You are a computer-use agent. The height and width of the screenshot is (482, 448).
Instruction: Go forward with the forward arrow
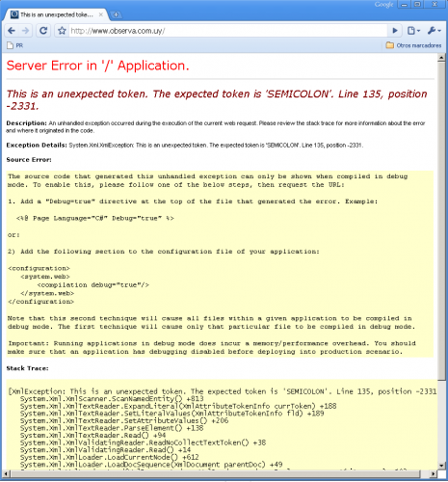[25, 31]
